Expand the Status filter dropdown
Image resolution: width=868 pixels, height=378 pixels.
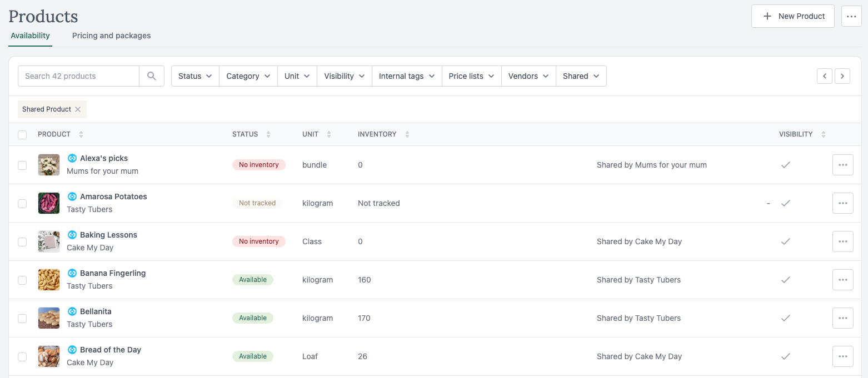point(195,76)
